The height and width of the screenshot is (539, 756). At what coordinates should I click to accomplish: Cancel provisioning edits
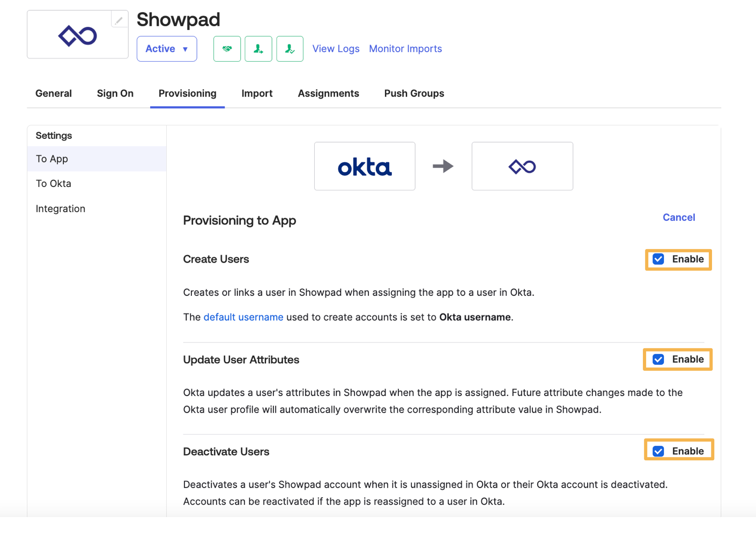(x=679, y=217)
